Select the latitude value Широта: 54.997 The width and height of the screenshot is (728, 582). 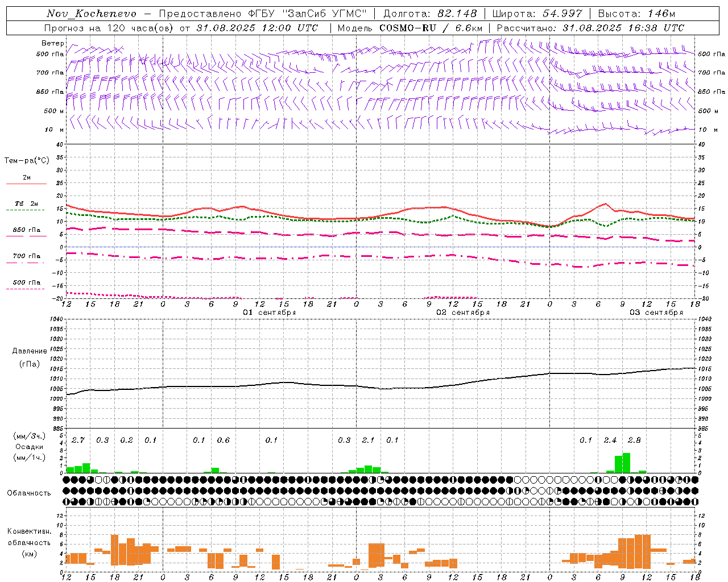pyautogui.click(x=537, y=14)
